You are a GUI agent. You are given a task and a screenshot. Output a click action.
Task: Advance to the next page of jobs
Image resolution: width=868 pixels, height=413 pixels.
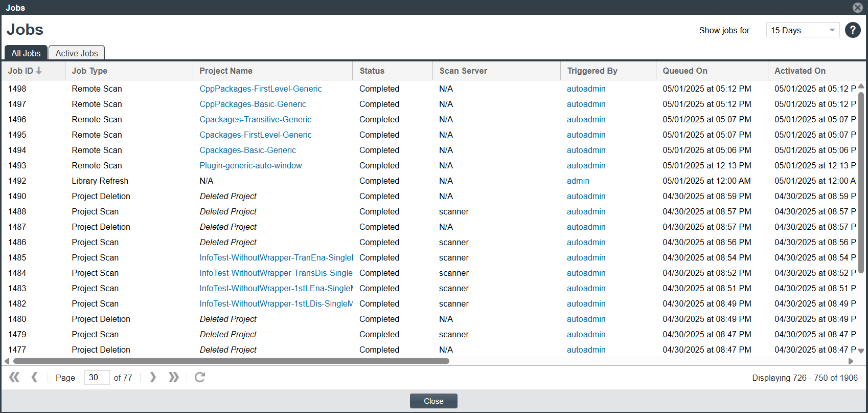pyautogui.click(x=153, y=377)
